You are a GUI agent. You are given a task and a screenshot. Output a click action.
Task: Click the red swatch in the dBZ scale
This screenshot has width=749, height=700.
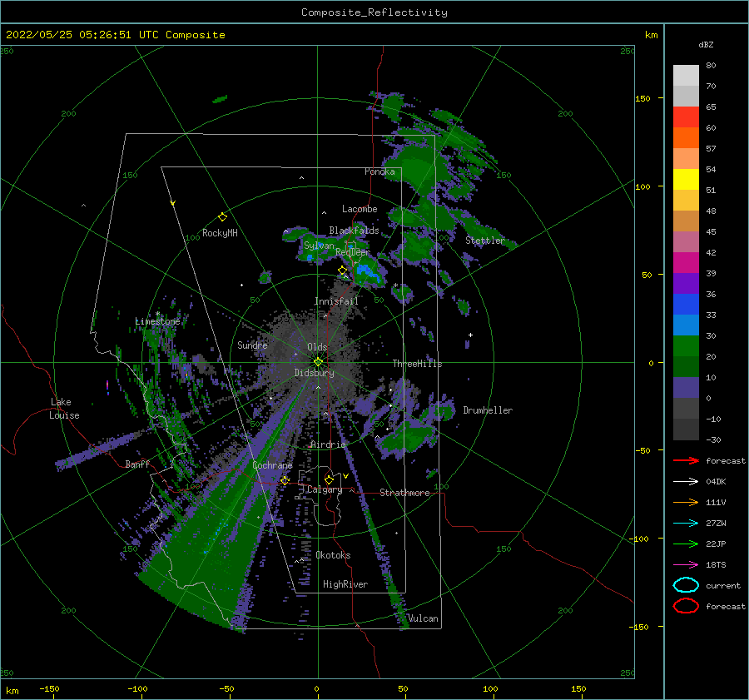(x=686, y=117)
